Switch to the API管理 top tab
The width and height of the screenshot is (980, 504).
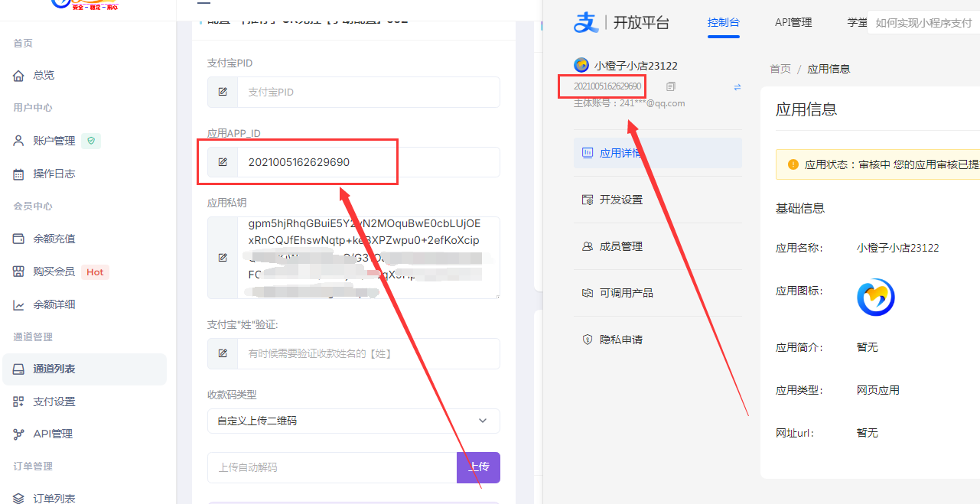click(x=793, y=23)
